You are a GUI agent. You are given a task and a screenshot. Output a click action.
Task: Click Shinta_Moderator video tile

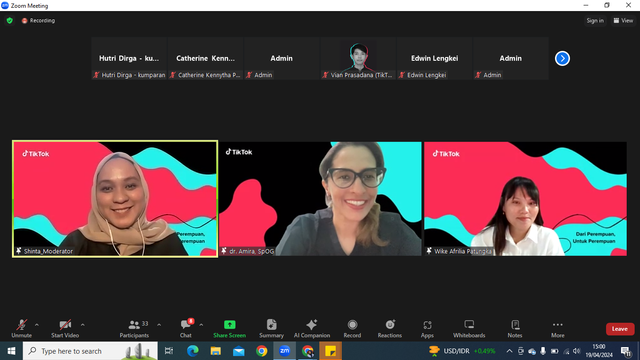pos(115,199)
